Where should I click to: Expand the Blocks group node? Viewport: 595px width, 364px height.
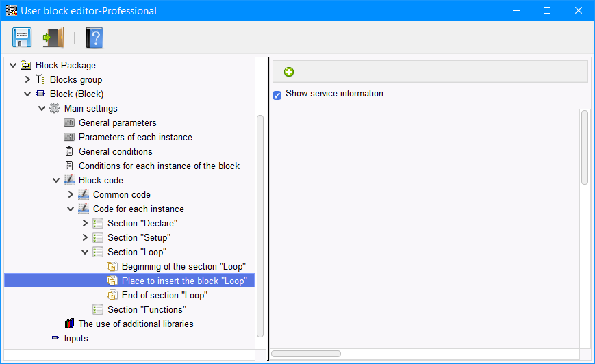(x=27, y=79)
